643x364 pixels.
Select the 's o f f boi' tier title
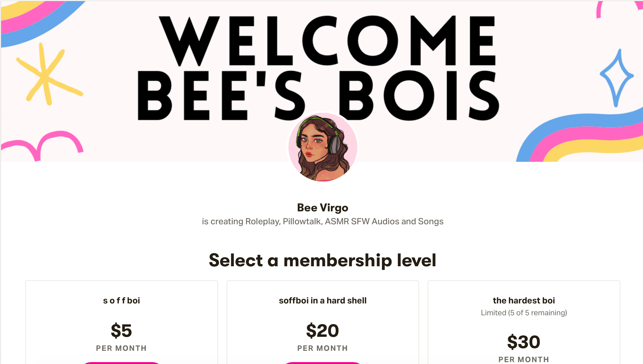pos(122,300)
